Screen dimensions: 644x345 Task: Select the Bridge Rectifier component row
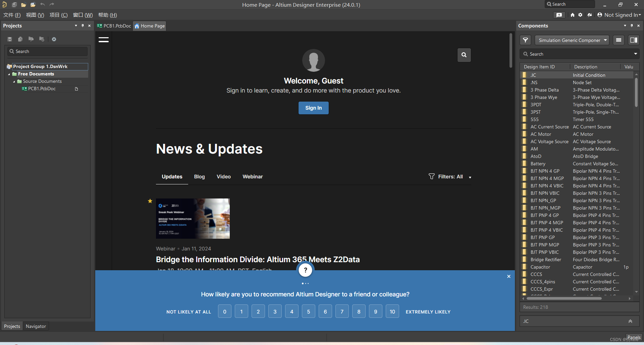click(577, 260)
